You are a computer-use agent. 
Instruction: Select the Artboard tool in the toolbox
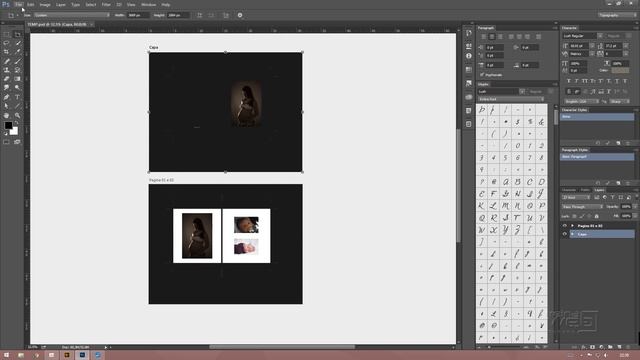pos(18,35)
